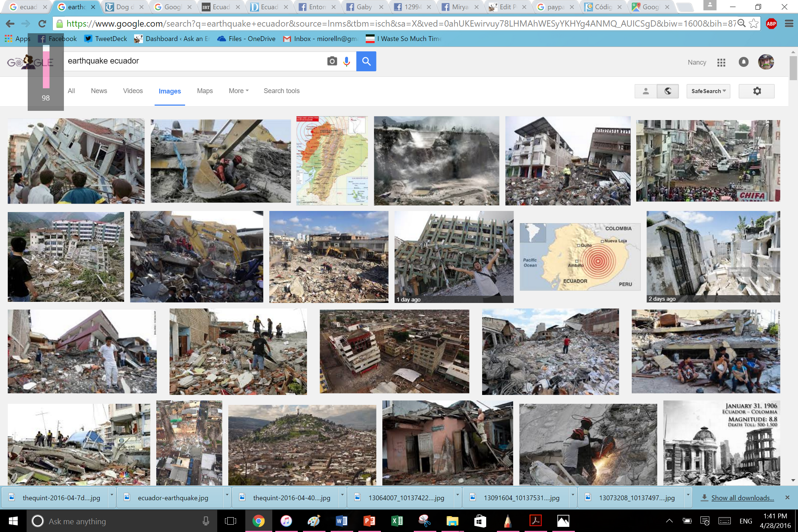Click the search by image camera icon
This screenshot has width=798, height=532.
pos(332,61)
